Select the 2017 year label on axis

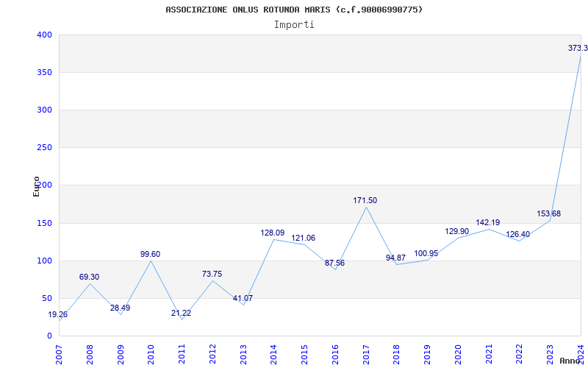click(366, 355)
